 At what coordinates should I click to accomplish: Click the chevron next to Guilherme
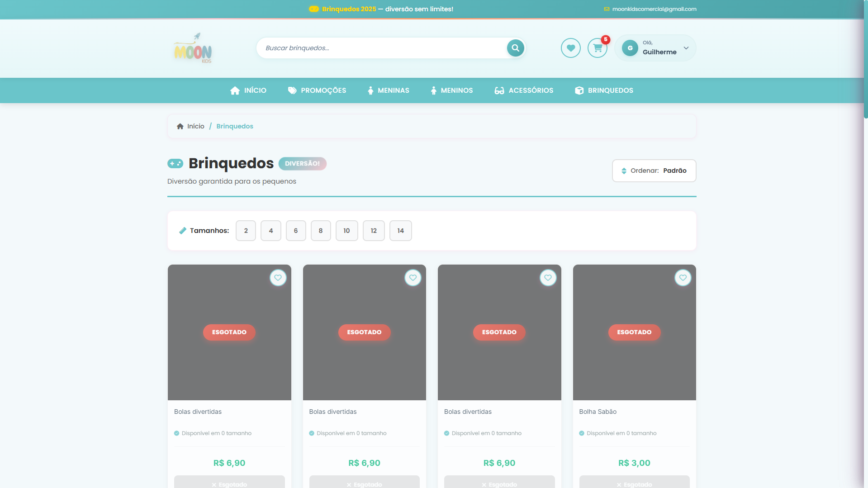click(x=686, y=48)
